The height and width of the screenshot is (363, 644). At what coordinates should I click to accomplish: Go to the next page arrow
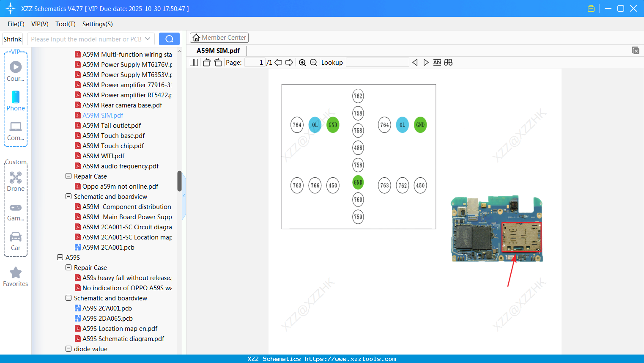pyautogui.click(x=289, y=63)
